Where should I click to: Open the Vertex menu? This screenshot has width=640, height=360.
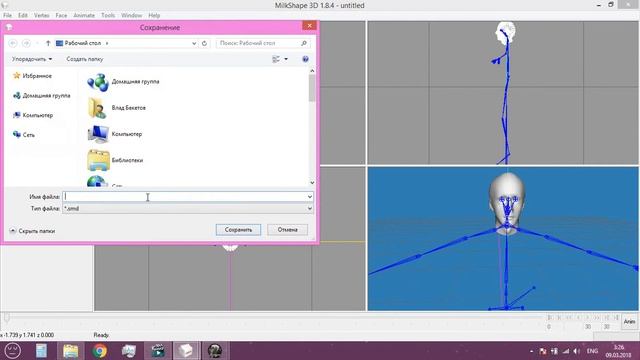(x=41, y=16)
